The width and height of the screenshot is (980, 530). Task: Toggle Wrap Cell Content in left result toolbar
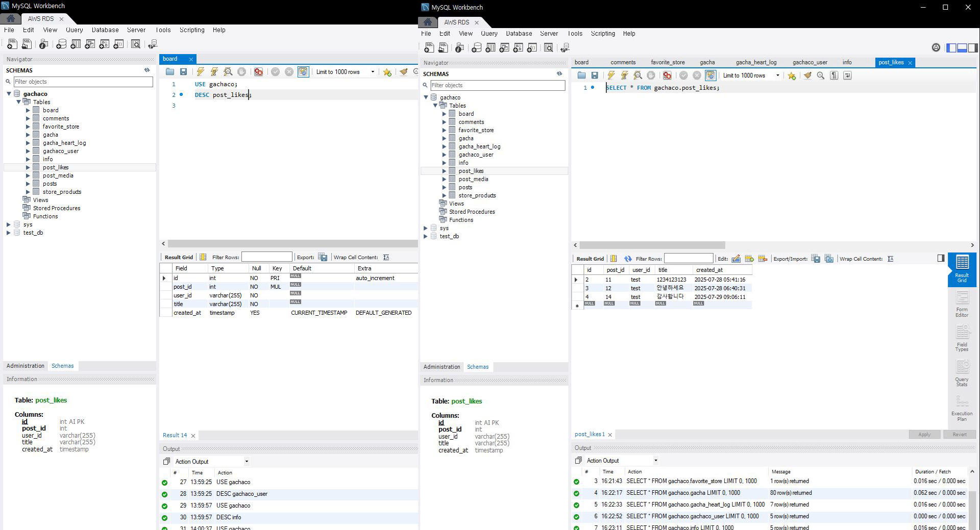tap(386, 257)
